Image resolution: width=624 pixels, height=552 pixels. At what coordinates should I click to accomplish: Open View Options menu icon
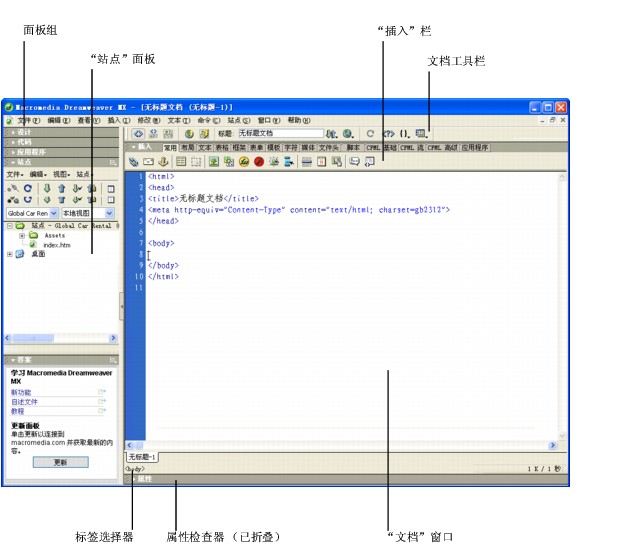click(421, 134)
